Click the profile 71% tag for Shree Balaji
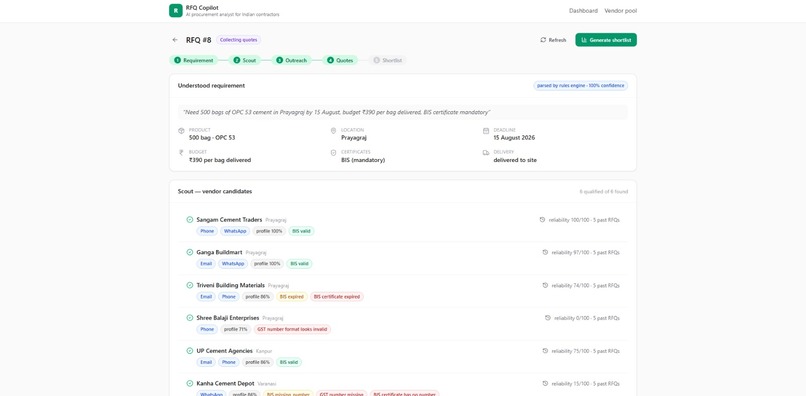The width and height of the screenshot is (806, 396). coord(236,329)
